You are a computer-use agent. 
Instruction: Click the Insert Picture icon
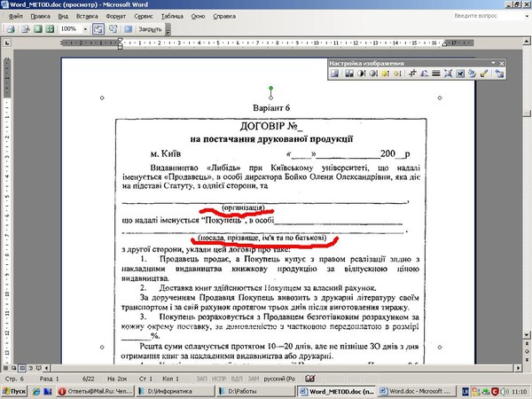click(334, 74)
